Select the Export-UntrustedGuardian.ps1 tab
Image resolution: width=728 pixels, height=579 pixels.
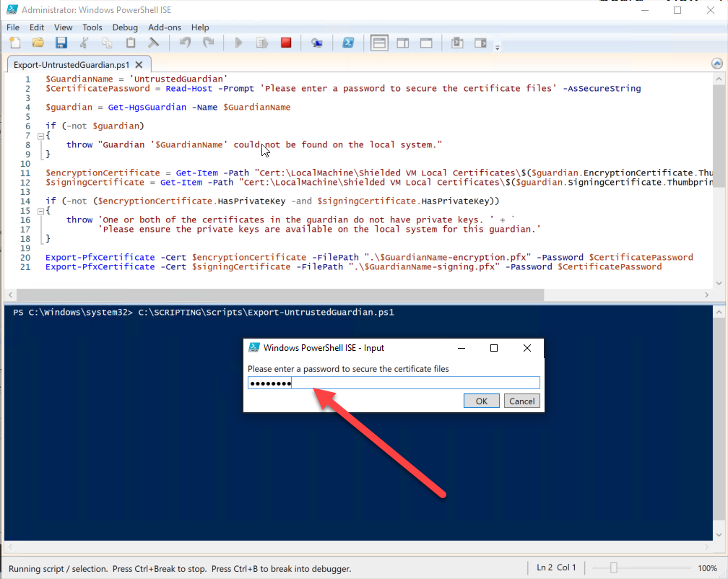pyautogui.click(x=71, y=65)
